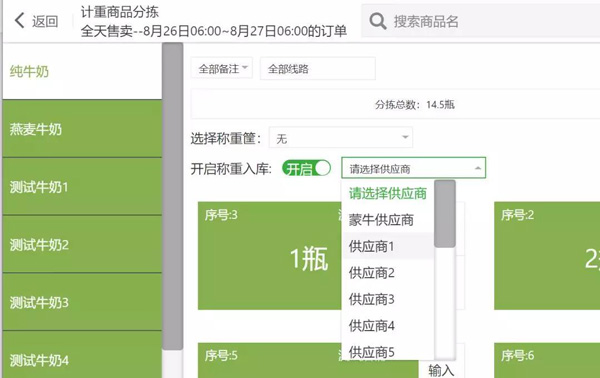600x378 pixels.
Task: Click the 输入 button
Action: 441,370
